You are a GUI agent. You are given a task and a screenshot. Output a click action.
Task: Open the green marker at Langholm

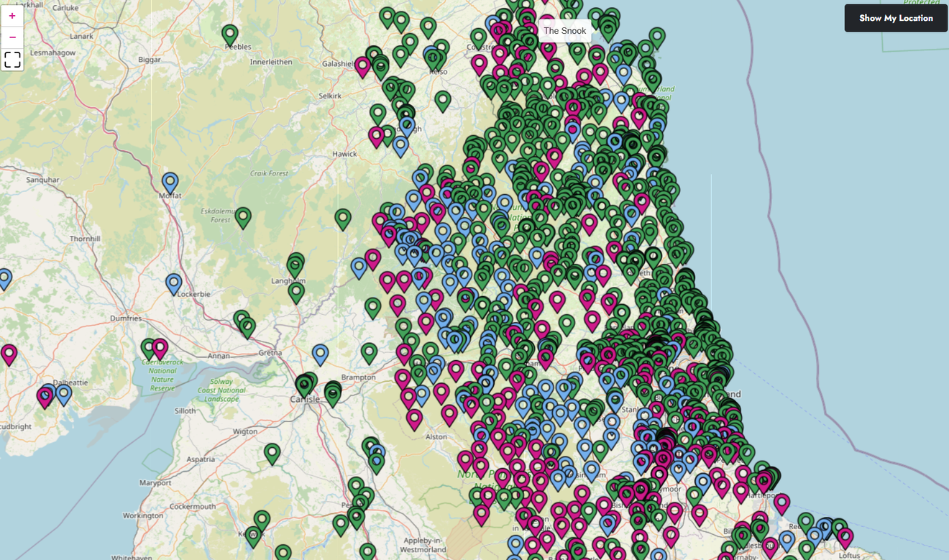pos(296,291)
